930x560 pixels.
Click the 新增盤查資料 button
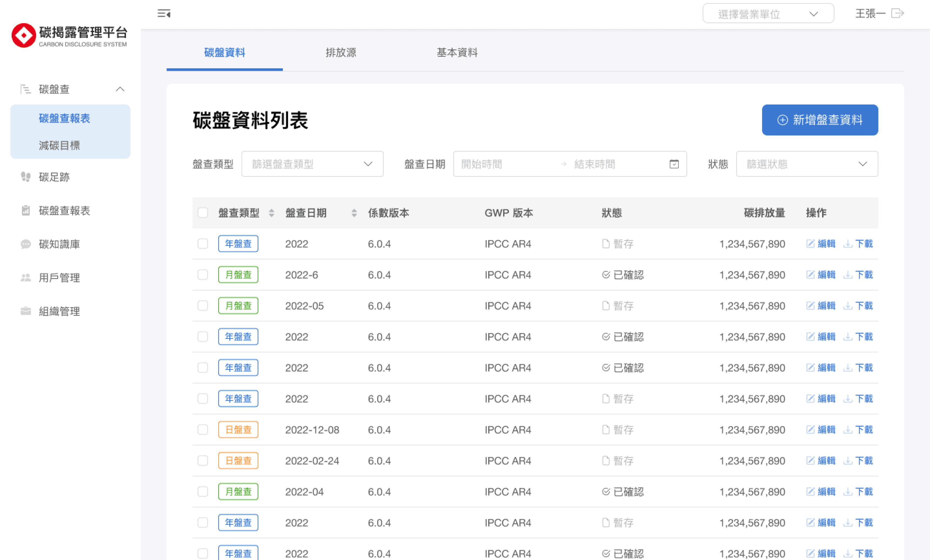click(819, 120)
